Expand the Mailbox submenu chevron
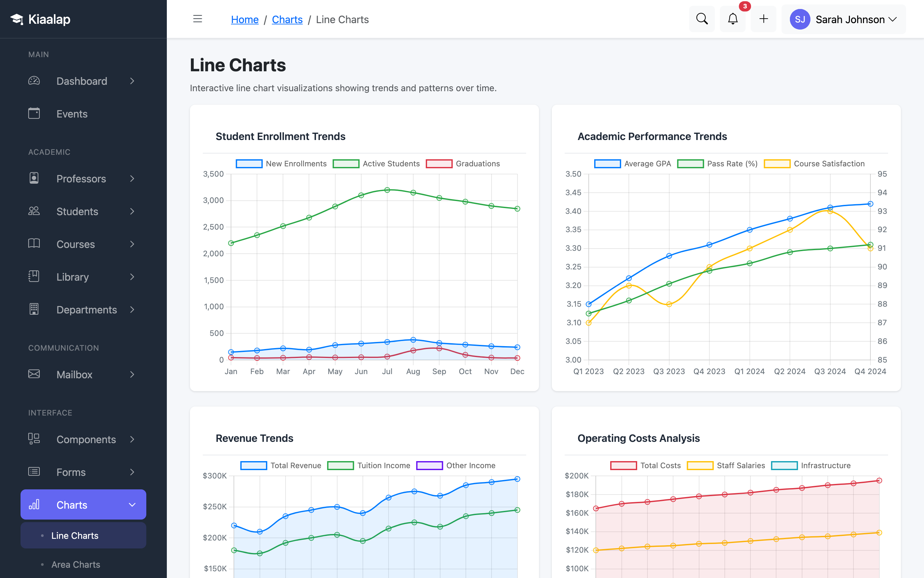This screenshot has width=924, height=578. [x=132, y=374]
